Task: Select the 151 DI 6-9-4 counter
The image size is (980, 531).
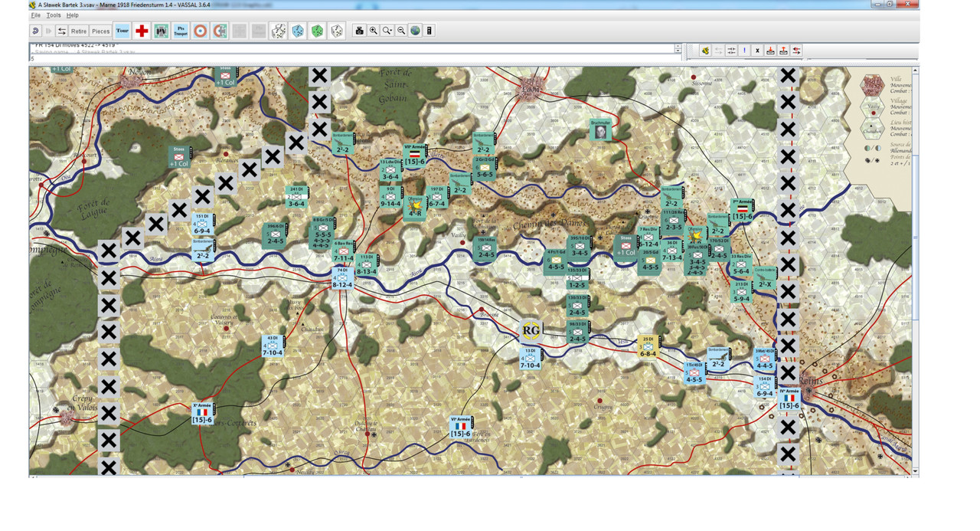Action: [x=202, y=224]
